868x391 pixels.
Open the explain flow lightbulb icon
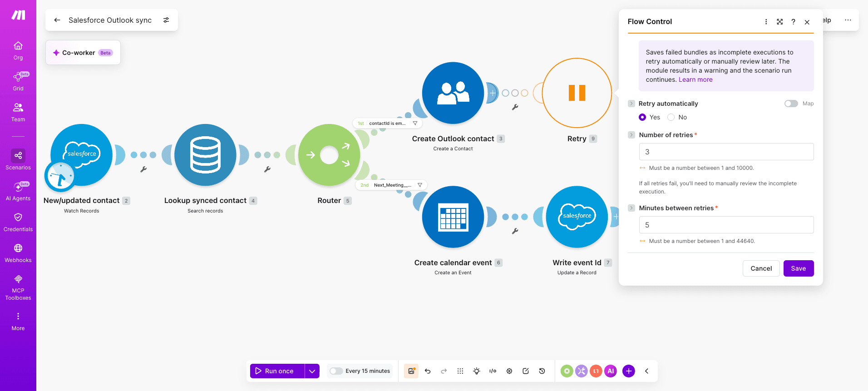477,371
